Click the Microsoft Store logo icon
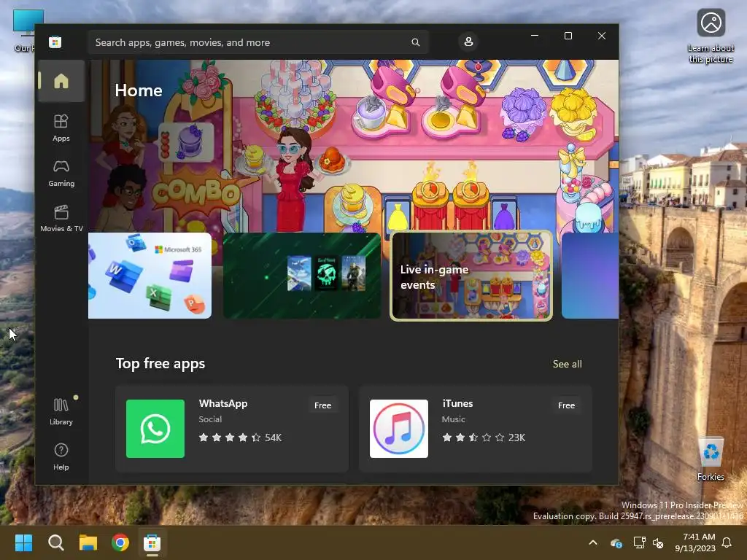Screen dimensions: 747x560 tap(55, 42)
